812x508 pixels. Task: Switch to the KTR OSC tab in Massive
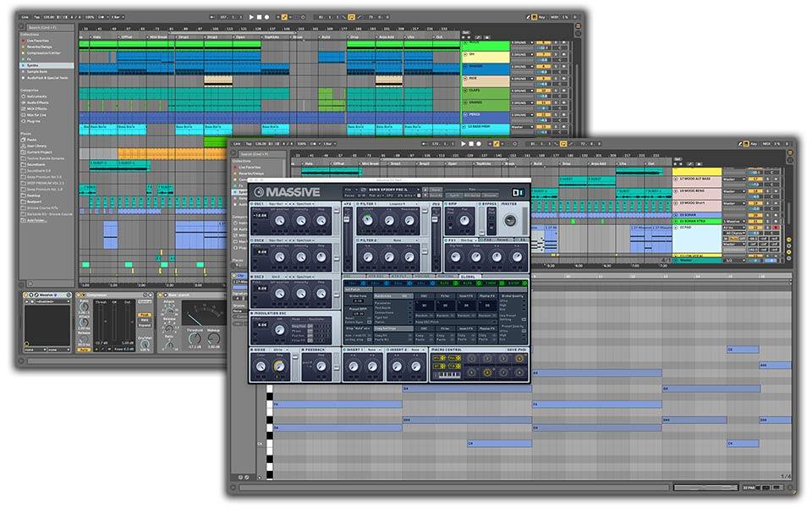[x=377, y=277]
